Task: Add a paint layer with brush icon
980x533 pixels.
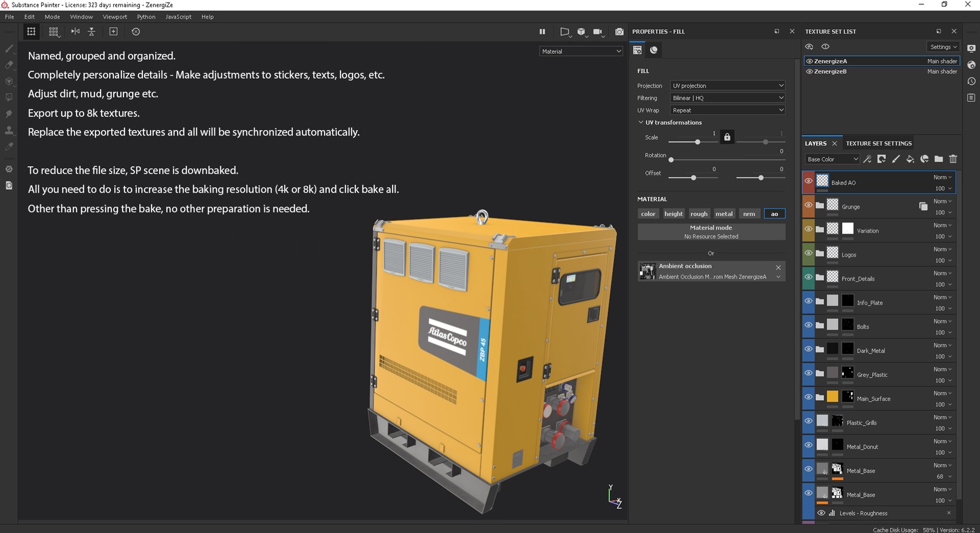Action: coord(896,159)
